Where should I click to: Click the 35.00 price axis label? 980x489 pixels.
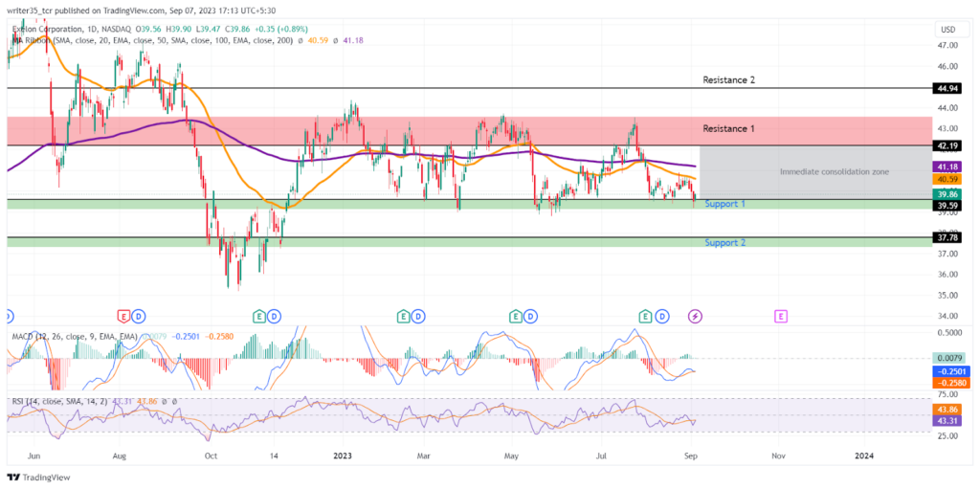point(947,295)
